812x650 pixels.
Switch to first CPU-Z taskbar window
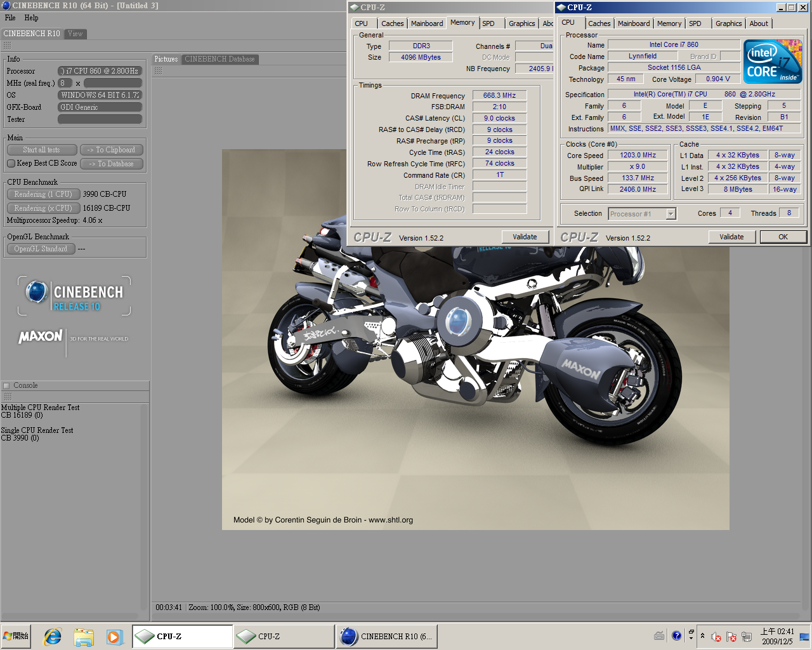pos(183,636)
